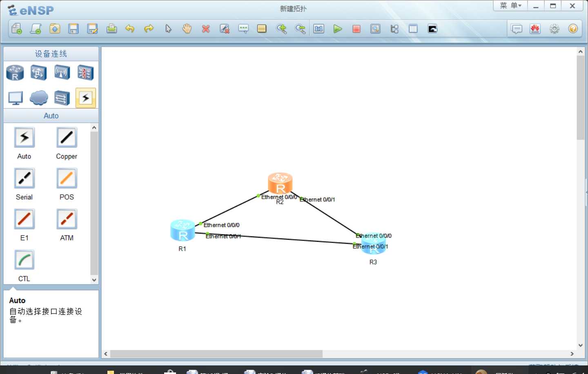Click canvas horizontal scrollbar left arrow
The image size is (588, 374).
(x=106, y=354)
